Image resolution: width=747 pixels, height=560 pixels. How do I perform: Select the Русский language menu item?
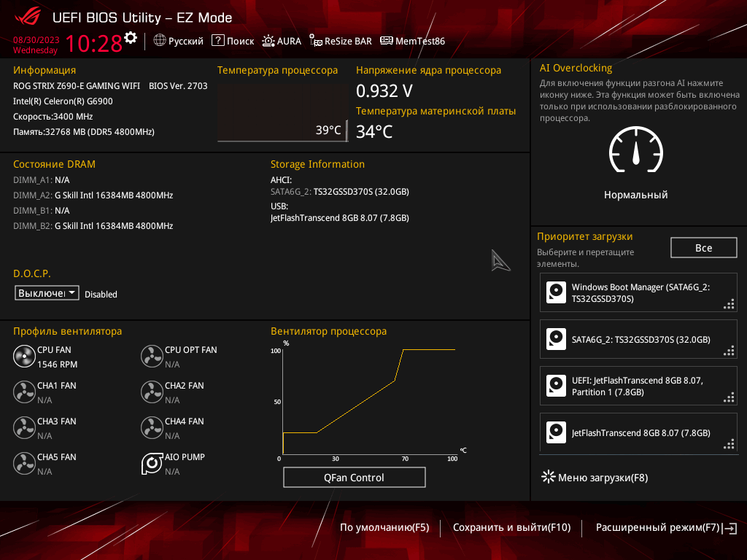coord(186,41)
